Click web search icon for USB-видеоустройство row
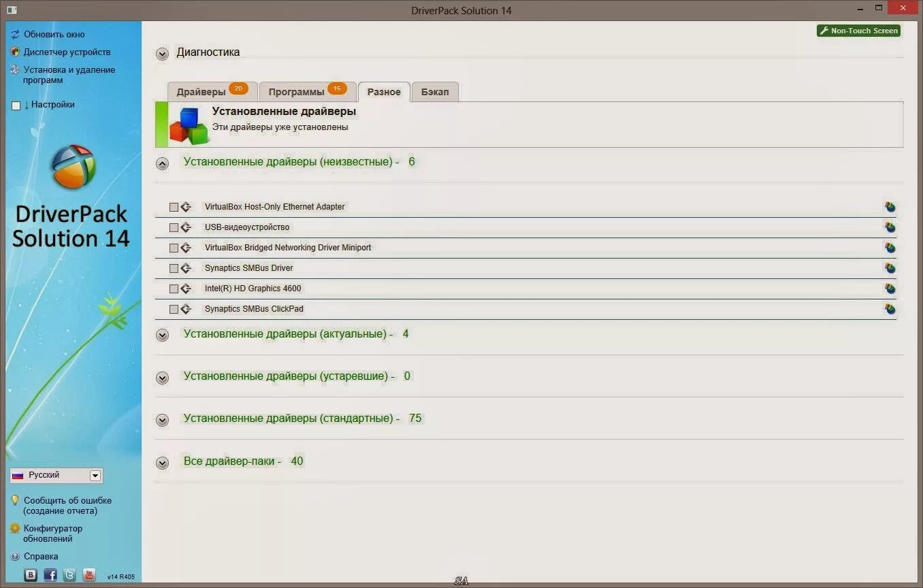This screenshot has width=923, height=588. (890, 227)
